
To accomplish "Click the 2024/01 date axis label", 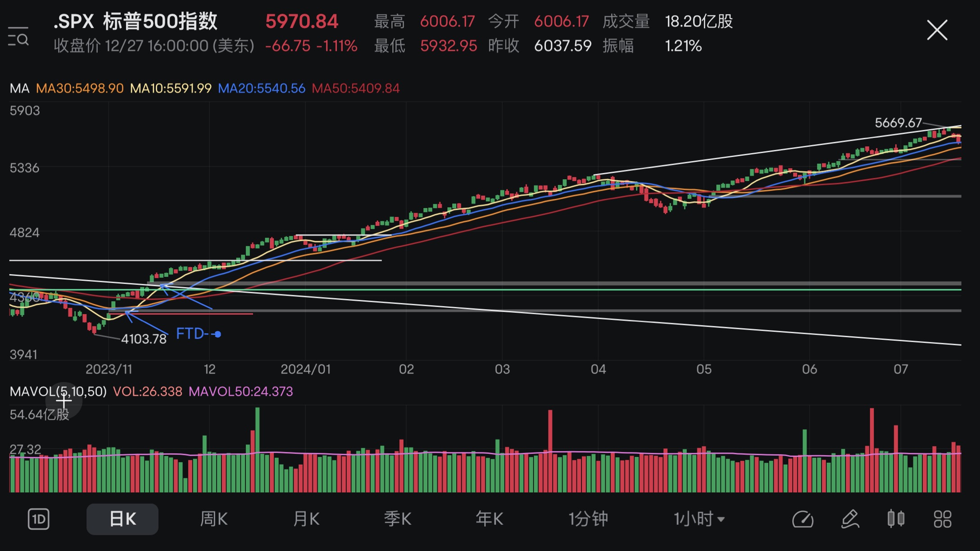I will [305, 370].
